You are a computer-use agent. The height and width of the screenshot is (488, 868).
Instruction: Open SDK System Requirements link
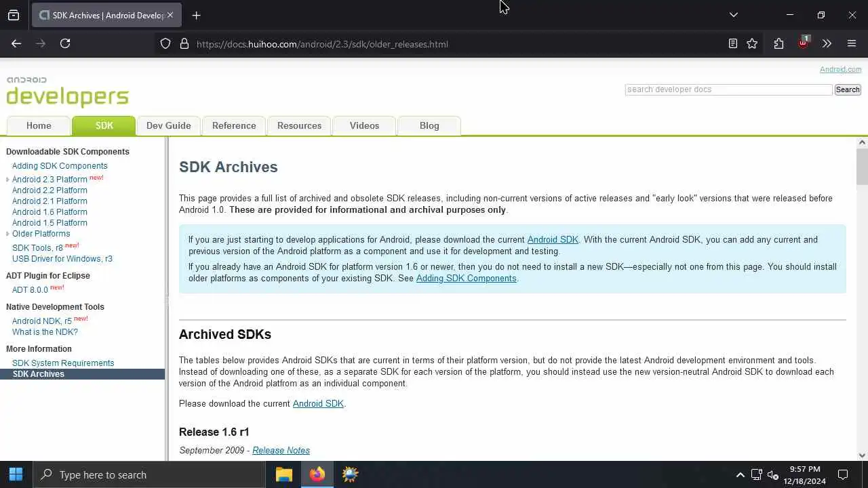tap(63, 363)
